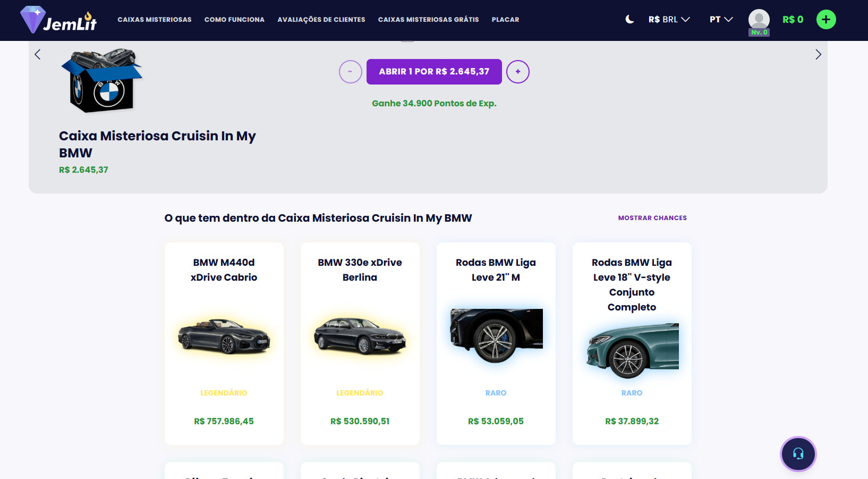Open Placar leaderboard link
868x479 pixels.
[x=505, y=20]
